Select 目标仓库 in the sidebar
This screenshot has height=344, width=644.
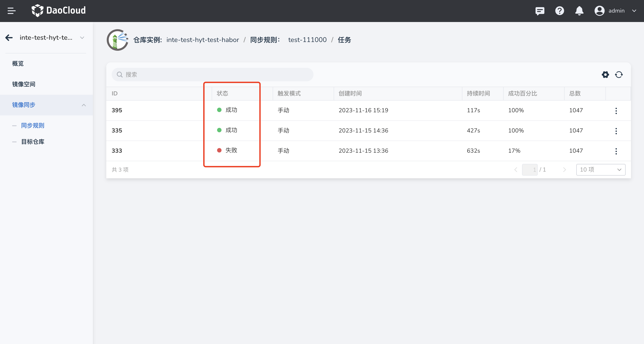(x=33, y=142)
